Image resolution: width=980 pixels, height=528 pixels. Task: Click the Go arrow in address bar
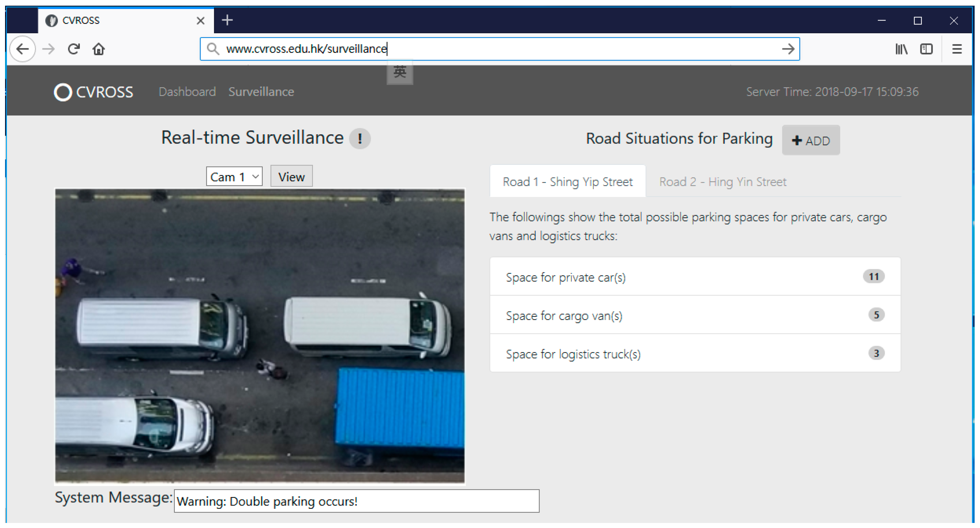788,49
